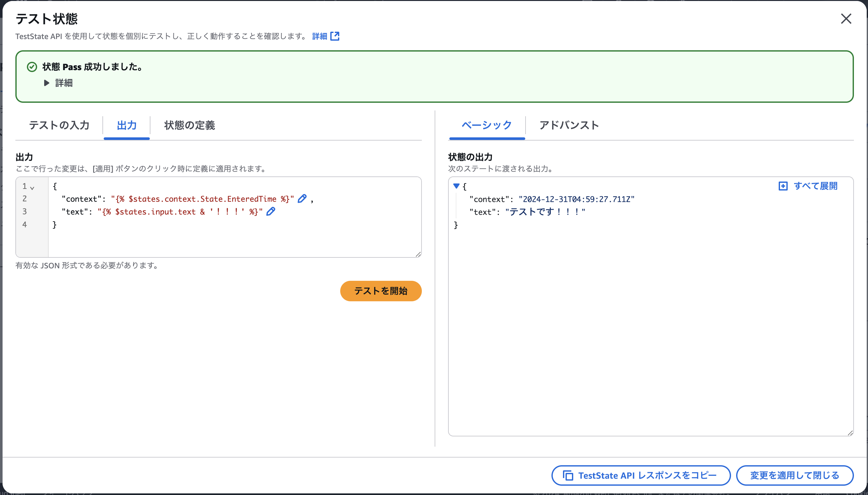This screenshot has height=495, width=868.
Task: Close the テスト状態 dialog
Action: [847, 19]
